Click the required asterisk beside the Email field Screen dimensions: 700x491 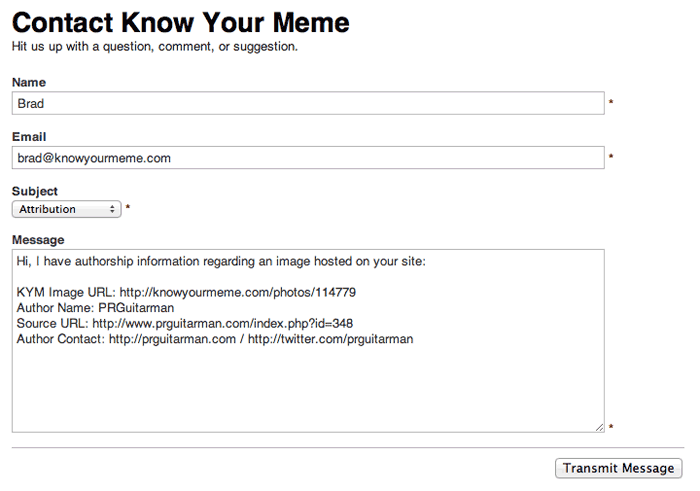[x=611, y=157]
